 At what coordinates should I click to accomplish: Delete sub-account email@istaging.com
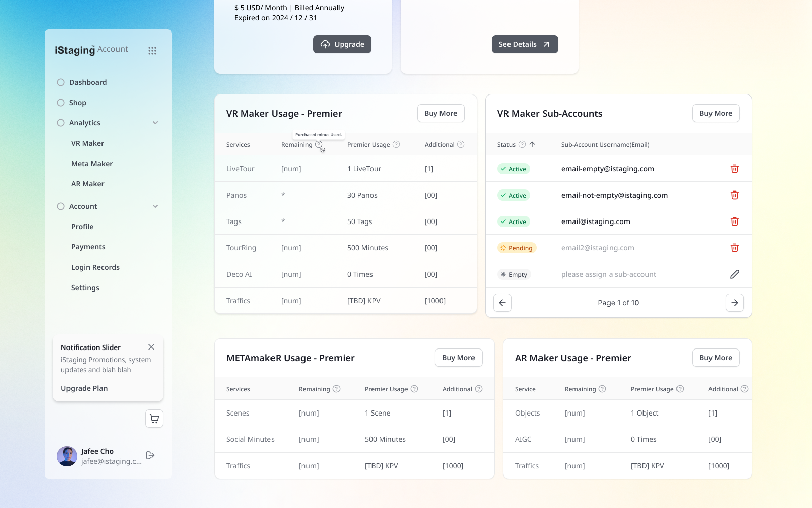click(734, 221)
